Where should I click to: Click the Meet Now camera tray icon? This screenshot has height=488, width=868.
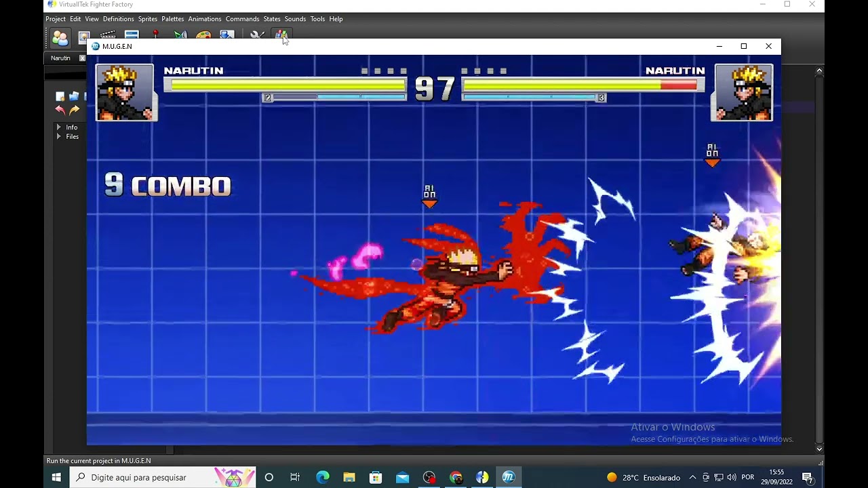pyautogui.click(x=706, y=477)
